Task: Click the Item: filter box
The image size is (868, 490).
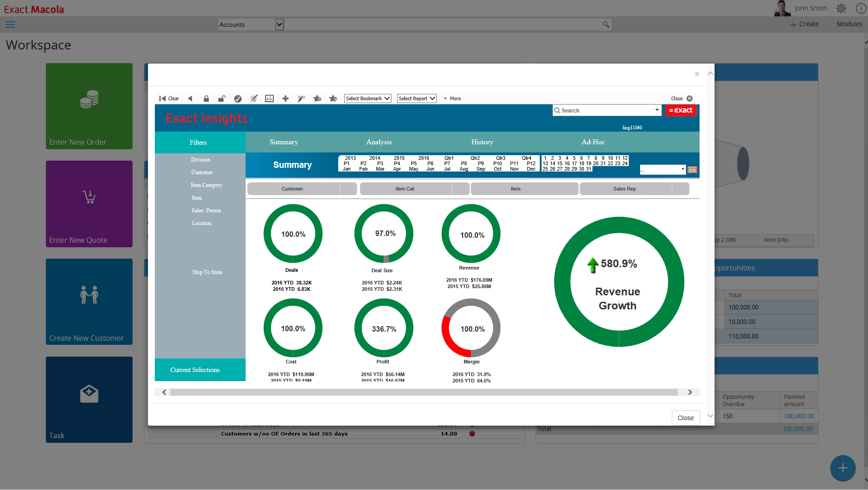Action: click(524, 189)
